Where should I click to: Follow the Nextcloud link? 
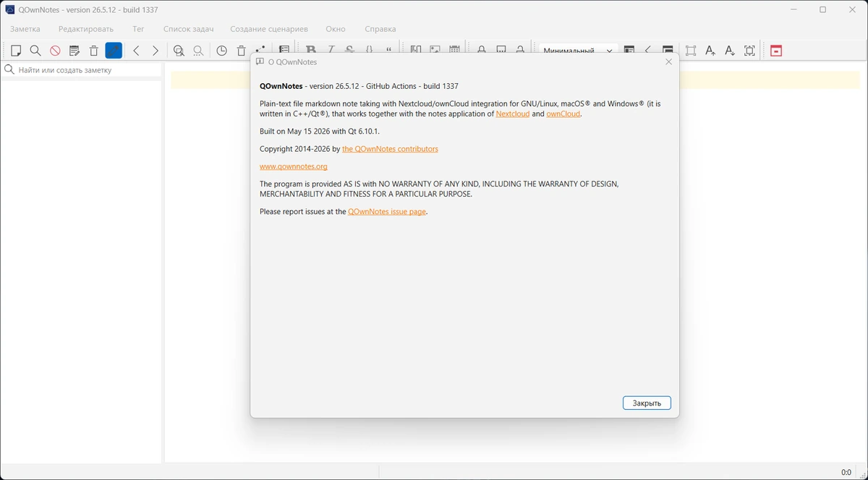pos(513,113)
